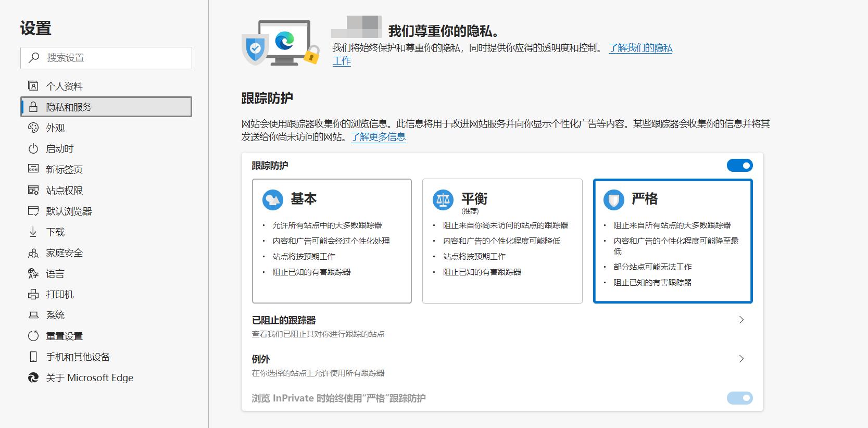Open 家庭安全 settings
This screenshot has width=868, height=428.
[x=106, y=253]
